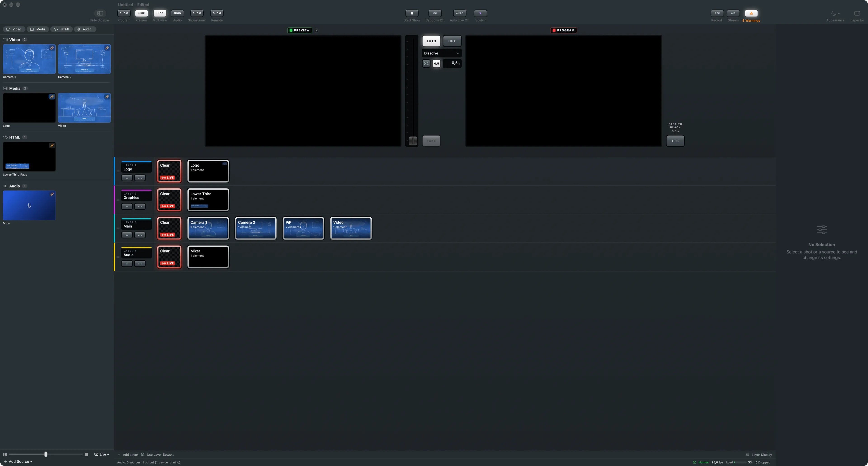Click the thumbnail size slider handle
The height and width of the screenshot is (466, 868).
(46, 454)
